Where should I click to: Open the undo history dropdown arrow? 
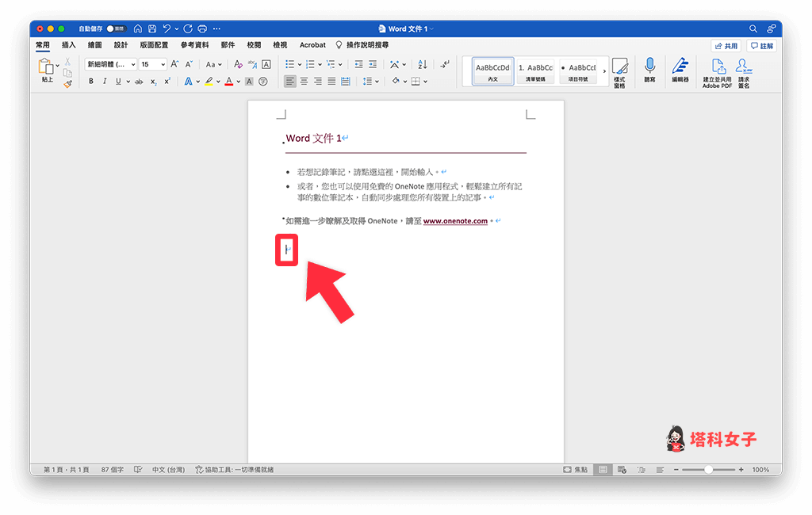point(177,29)
